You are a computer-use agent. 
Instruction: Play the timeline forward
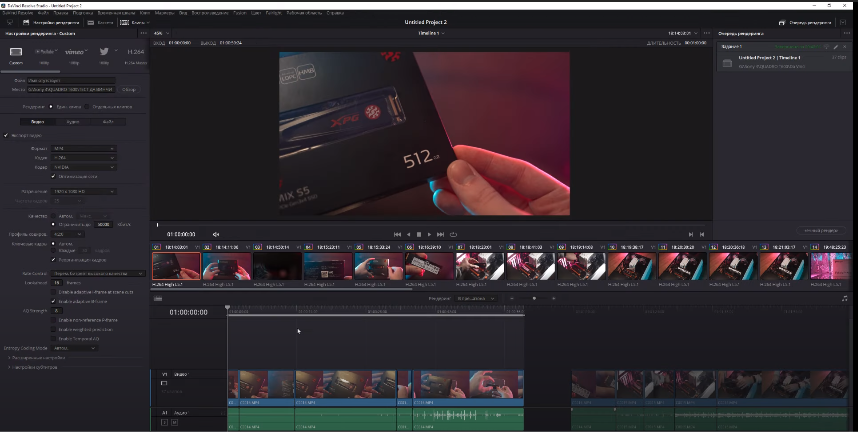click(430, 234)
